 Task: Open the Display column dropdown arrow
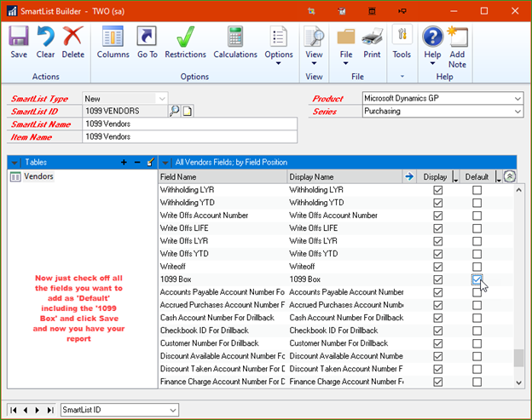coord(455,178)
